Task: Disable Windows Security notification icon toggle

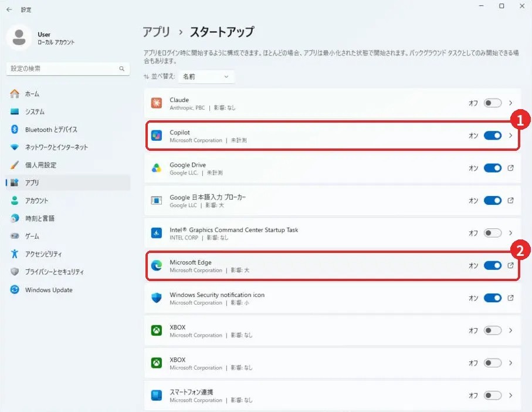Action: click(x=493, y=298)
